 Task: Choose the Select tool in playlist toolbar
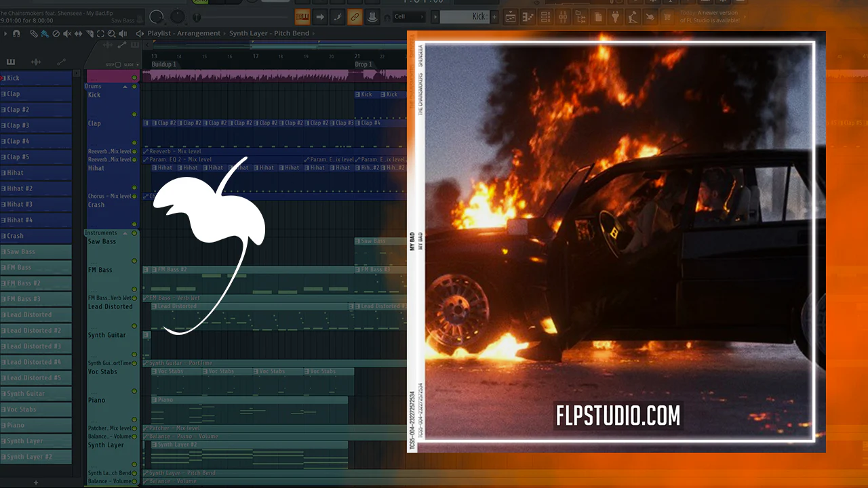(x=100, y=33)
